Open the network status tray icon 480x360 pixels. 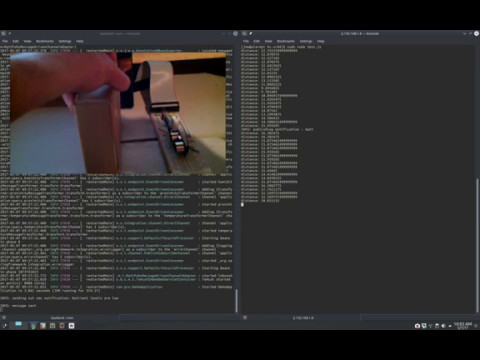pos(430,326)
